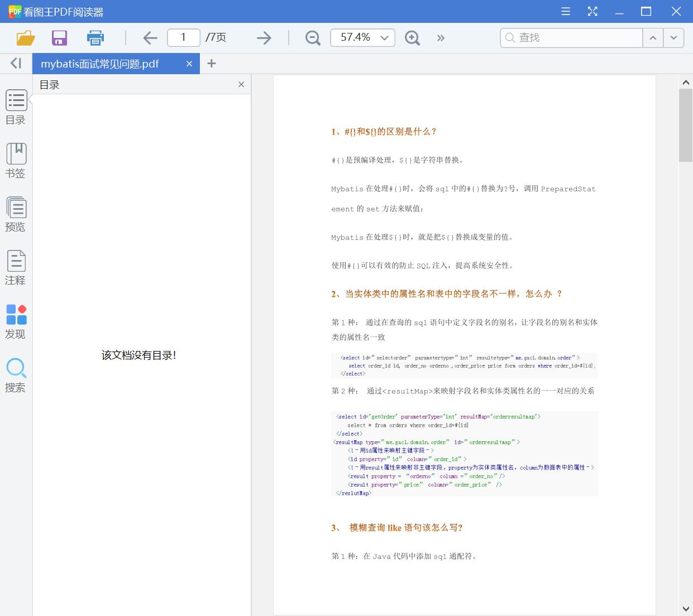The height and width of the screenshot is (616, 693).
Task: Click the scrollbar up arrow
Action: tap(686, 83)
